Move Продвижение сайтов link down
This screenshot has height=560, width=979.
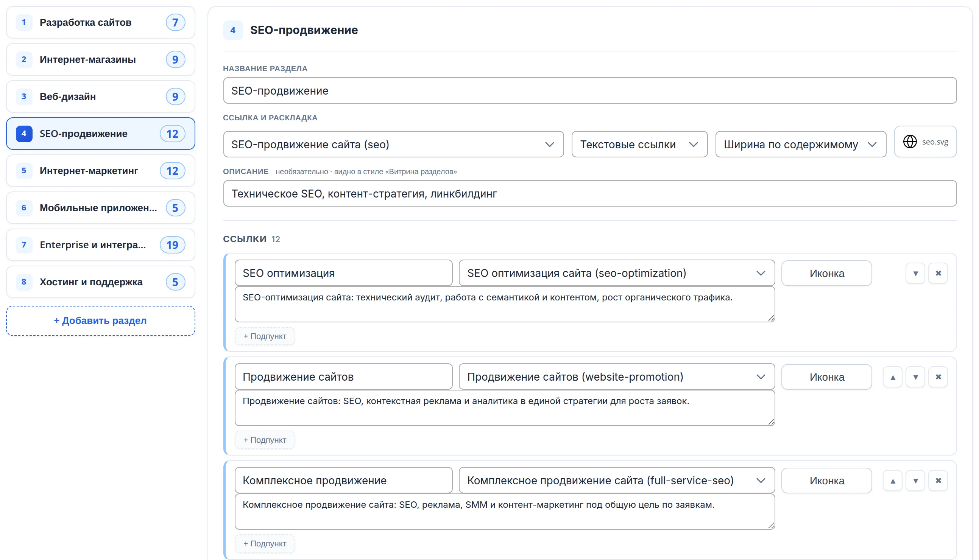pos(915,377)
